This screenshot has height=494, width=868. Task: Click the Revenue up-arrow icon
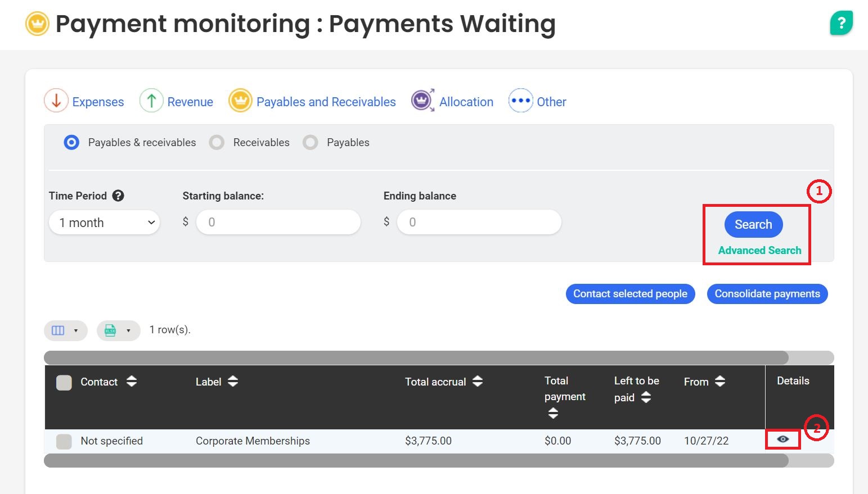[x=151, y=101]
